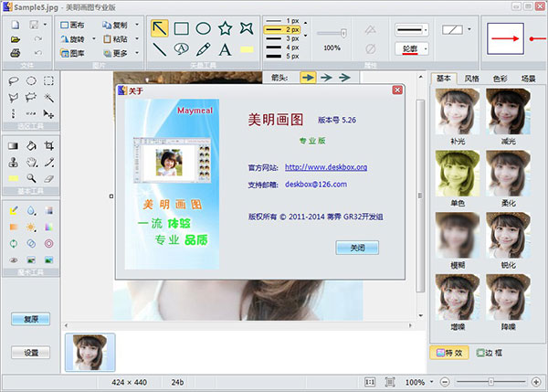548x392 pixels.
Task: Open the 色彩 color tab
Action: pos(500,79)
